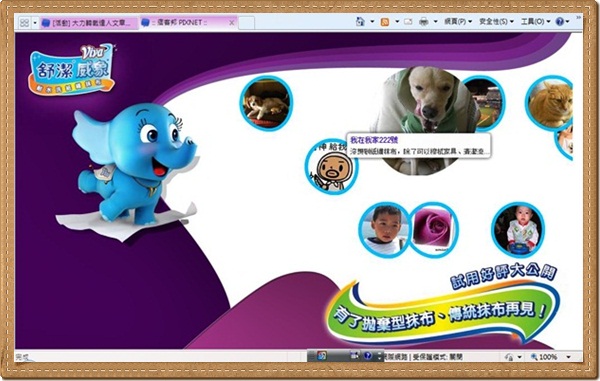
Task: Switch to the [活動] 大力轉載達人文章 tab
Action: click(89, 23)
